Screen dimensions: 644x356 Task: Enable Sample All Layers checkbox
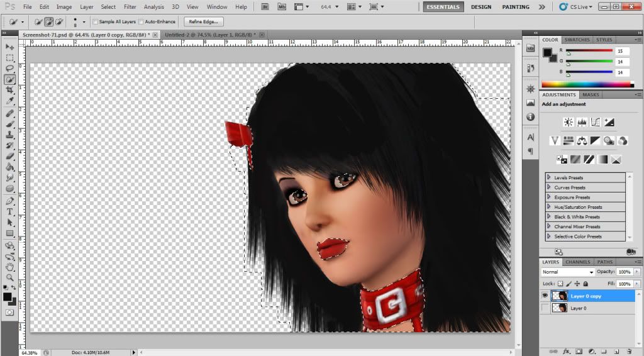96,22
